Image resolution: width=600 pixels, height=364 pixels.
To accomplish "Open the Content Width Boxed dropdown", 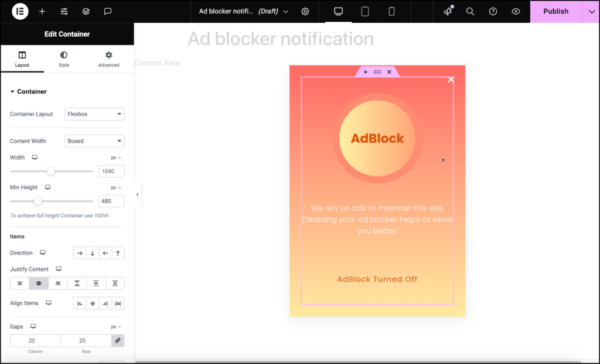I will [x=94, y=140].
